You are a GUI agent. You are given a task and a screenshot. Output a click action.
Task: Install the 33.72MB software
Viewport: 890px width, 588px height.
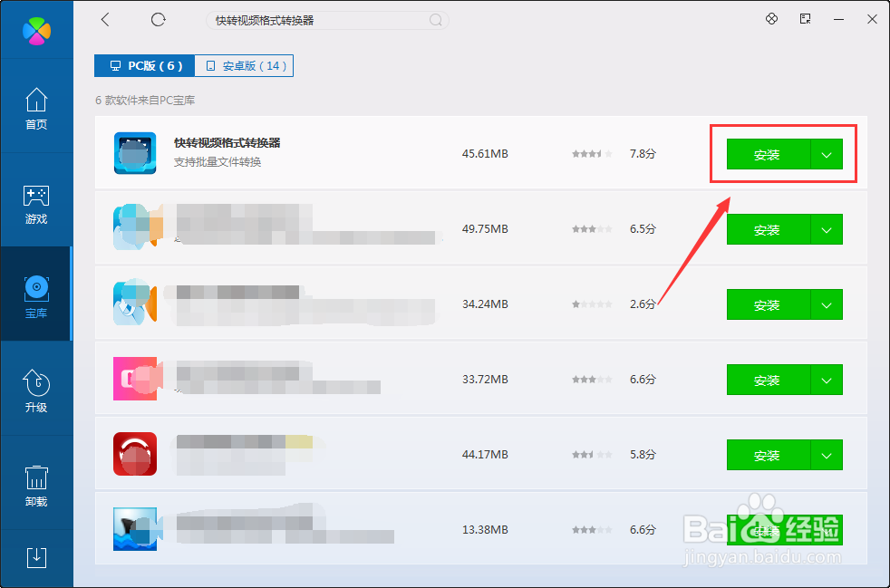click(768, 380)
